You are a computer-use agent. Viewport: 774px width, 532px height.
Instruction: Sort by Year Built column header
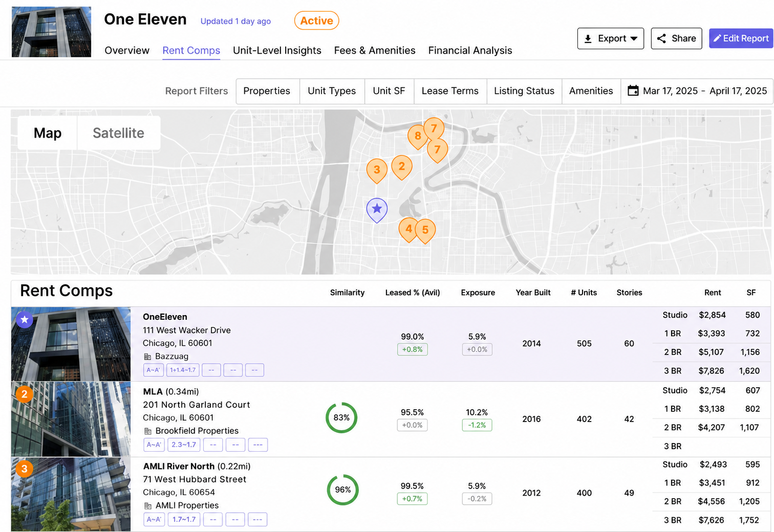tap(533, 293)
